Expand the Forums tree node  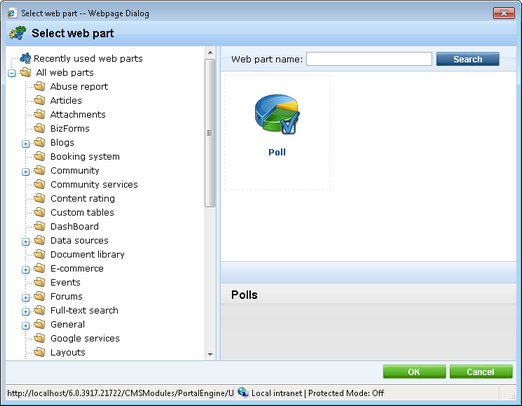[x=26, y=298]
